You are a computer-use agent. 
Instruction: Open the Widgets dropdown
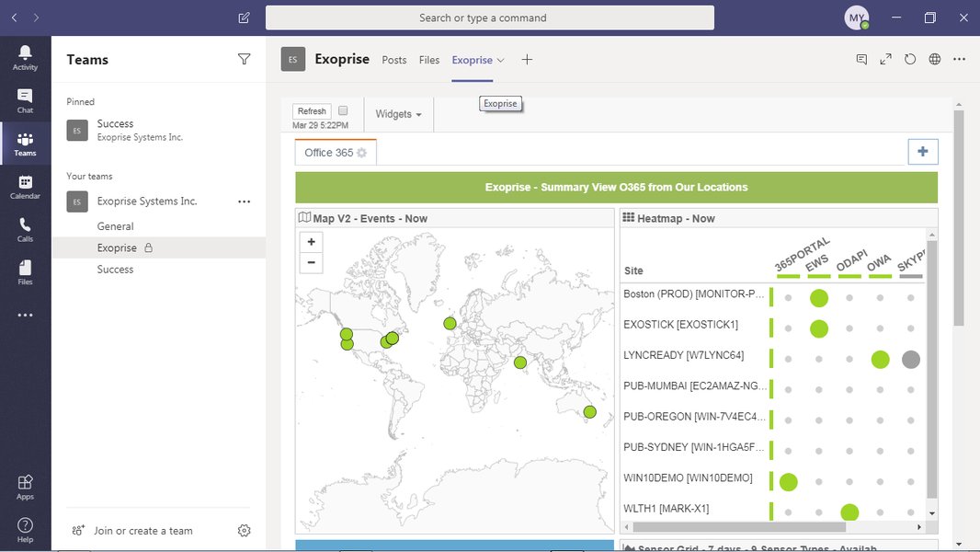398,113
